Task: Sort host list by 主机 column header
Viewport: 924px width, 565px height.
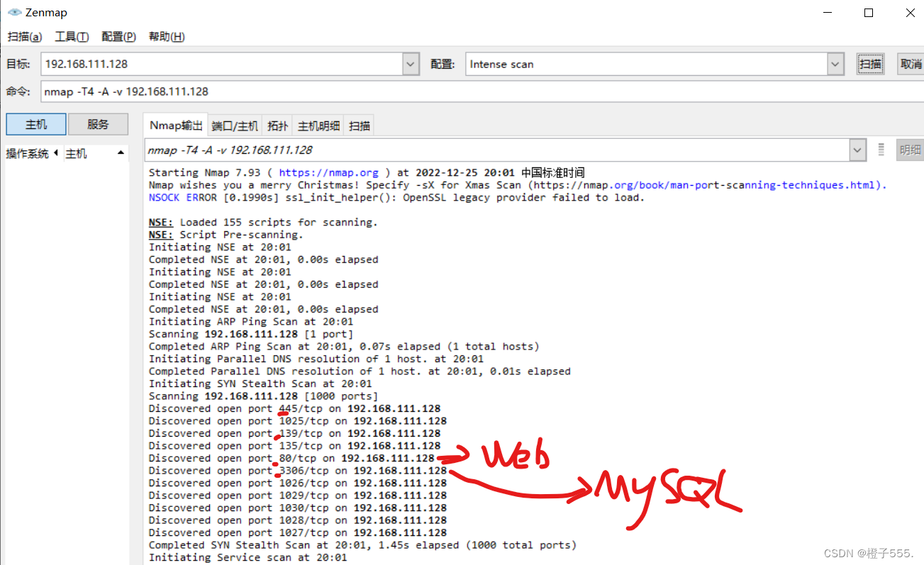Action: [x=77, y=153]
